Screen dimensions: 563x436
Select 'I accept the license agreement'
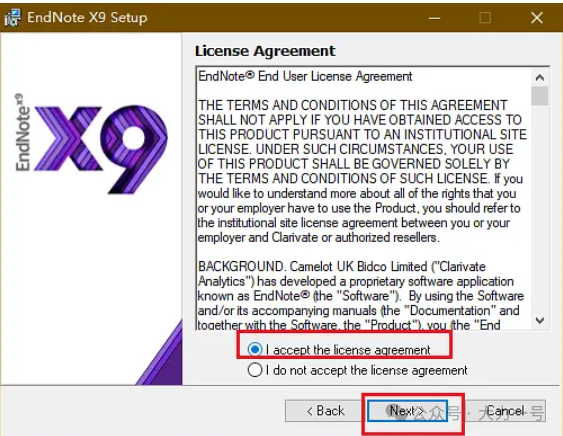(x=339, y=349)
